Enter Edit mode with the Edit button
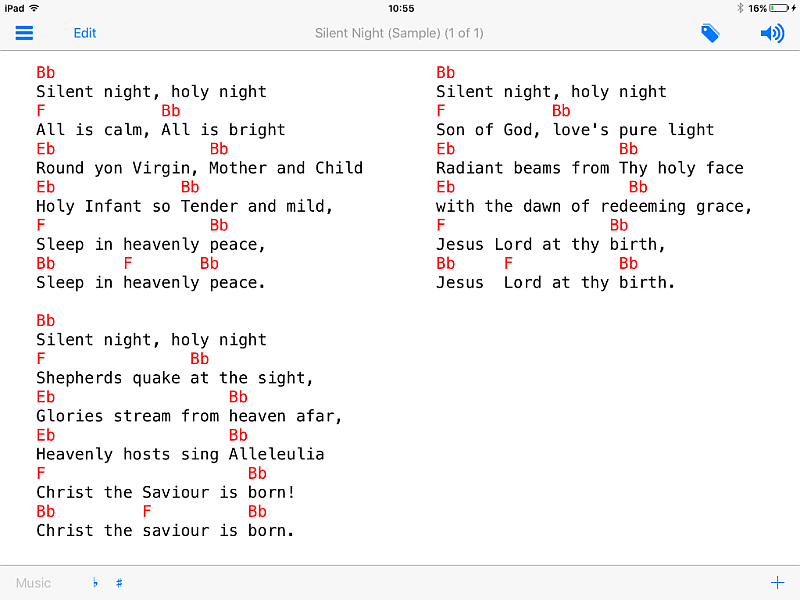 84,33
